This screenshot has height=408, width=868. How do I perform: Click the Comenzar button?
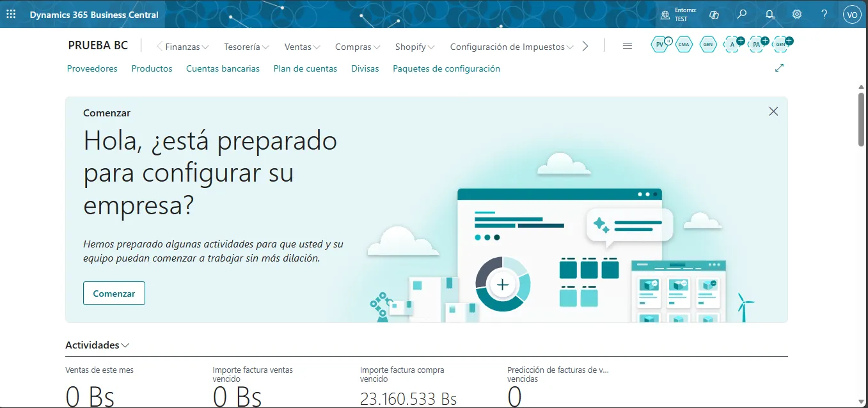click(x=114, y=294)
